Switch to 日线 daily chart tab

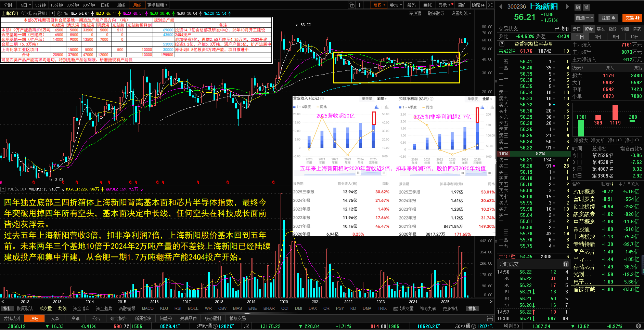105,5
